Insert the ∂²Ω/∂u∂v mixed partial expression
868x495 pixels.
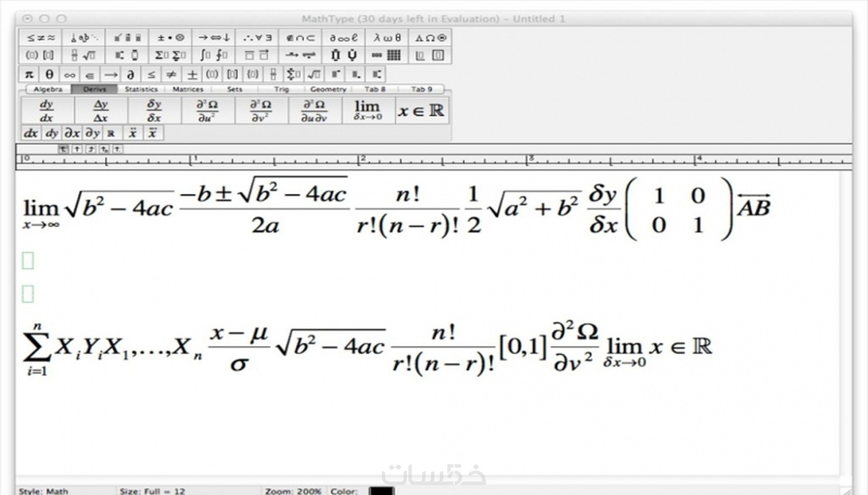tap(314, 110)
